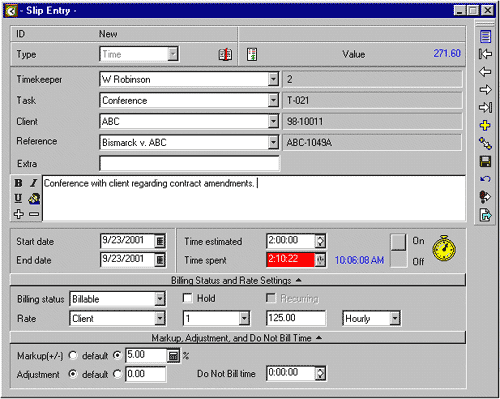Click the plus icon beside description box
Image resolution: width=500 pixels, height=399 pixels.
pos(18,214)
